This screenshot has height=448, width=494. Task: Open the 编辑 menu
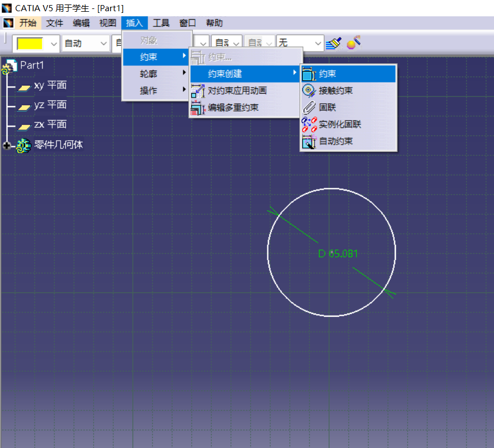(x=81, y=22)
